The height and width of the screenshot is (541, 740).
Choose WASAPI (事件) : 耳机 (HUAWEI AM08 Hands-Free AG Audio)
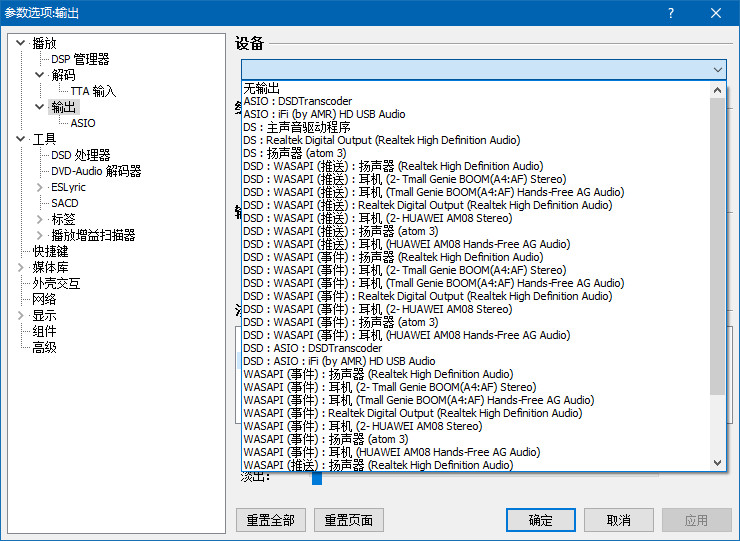pyautogui.click(x=476, y=452)
